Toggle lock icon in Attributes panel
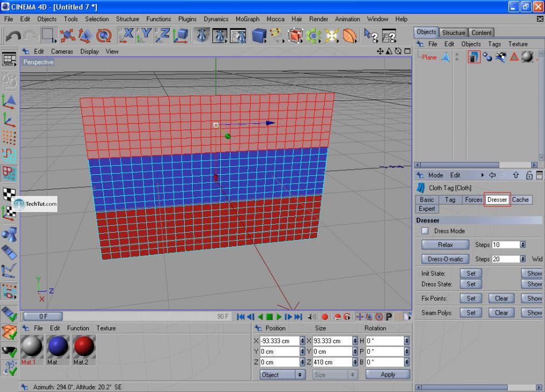This screenshot has height=392, width=545. [x=529, y=175]
